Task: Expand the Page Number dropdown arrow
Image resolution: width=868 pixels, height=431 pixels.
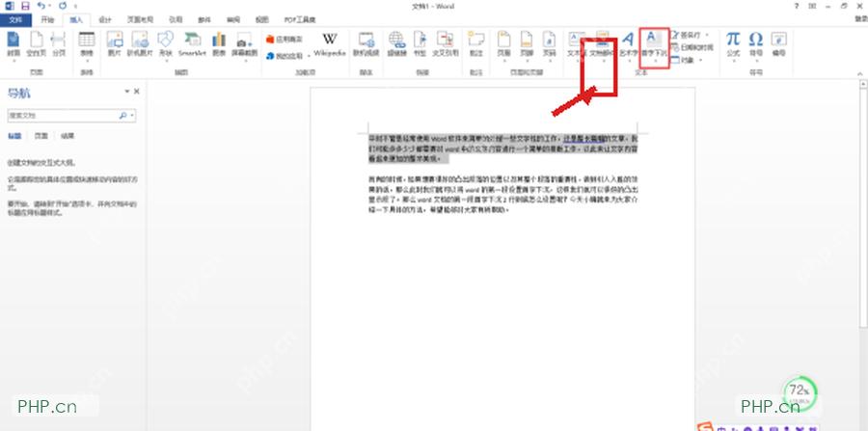Action: (x=549, y=61)
